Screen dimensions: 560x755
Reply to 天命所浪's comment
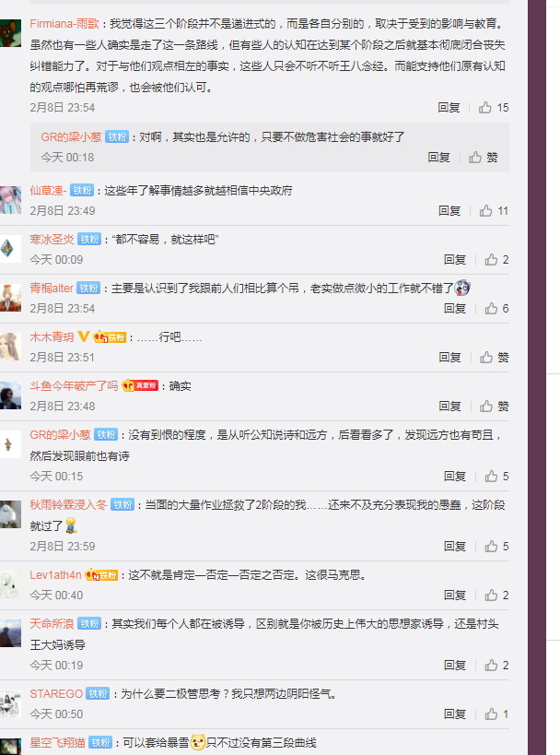(455, 665)
